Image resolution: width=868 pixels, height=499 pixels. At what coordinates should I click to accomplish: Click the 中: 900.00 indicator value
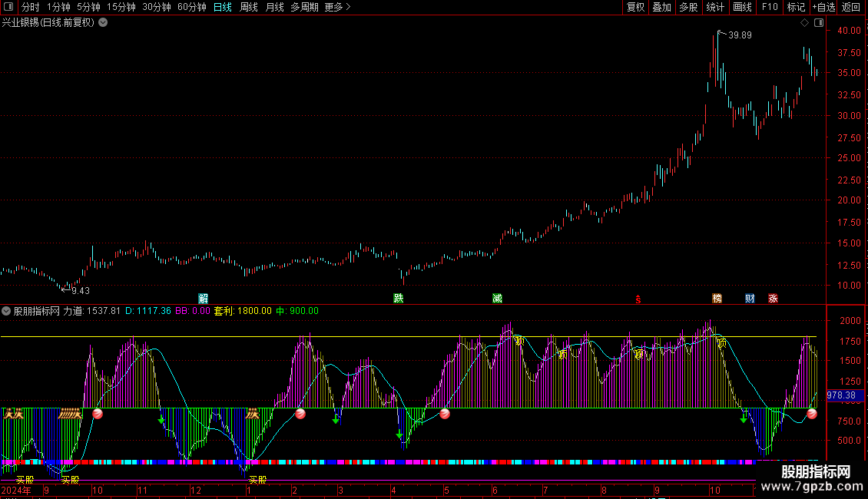pyautogui.click(x=297, y=311)
